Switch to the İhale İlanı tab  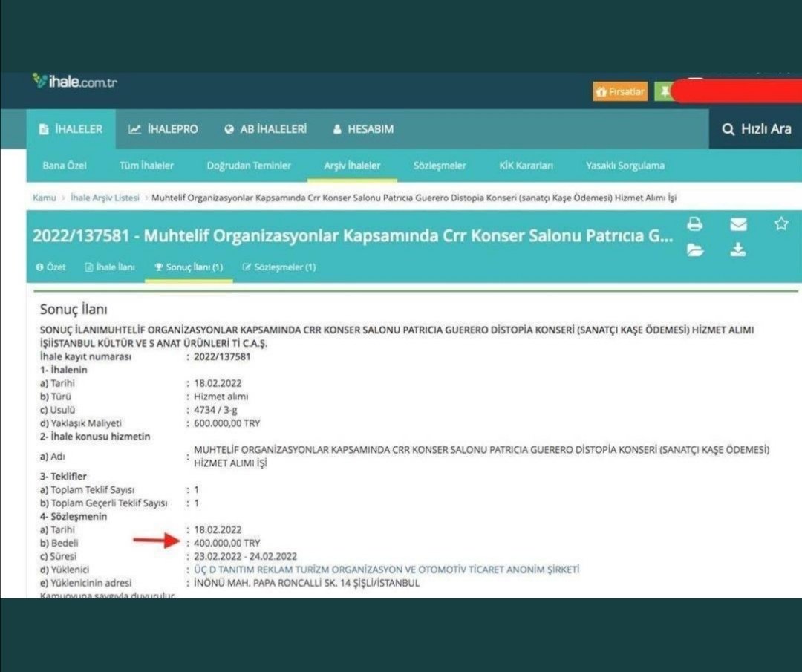tap(110, 267)
